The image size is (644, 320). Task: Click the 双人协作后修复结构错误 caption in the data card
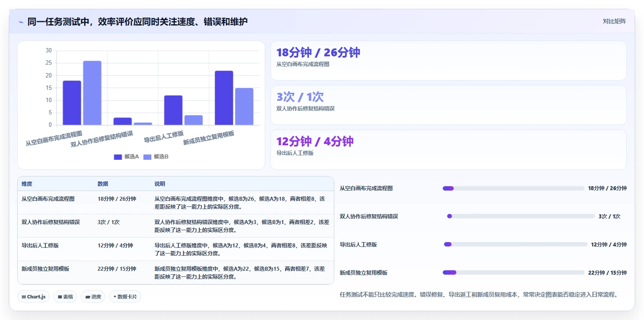(305, 108)
